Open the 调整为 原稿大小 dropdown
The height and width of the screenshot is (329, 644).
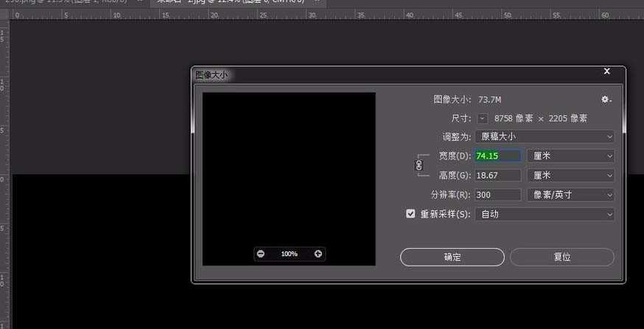545,136
